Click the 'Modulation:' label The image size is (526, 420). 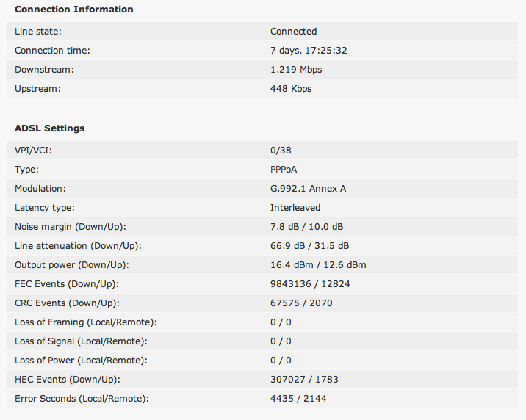coord(40,189)
